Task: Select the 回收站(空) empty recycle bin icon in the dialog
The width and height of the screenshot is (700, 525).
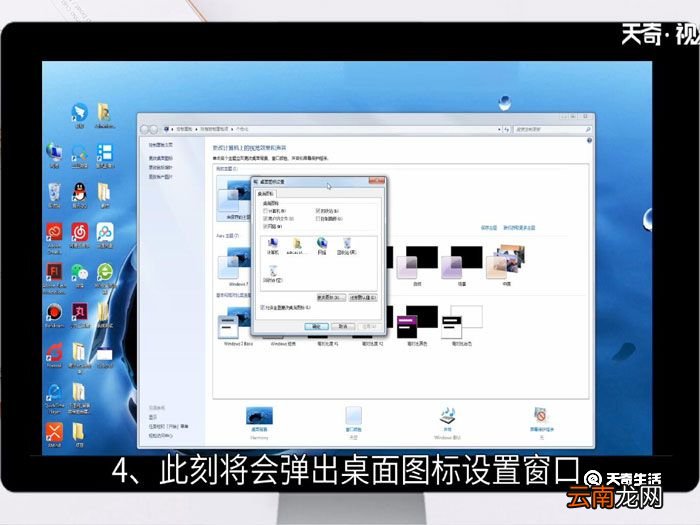Action: point(273,274)
